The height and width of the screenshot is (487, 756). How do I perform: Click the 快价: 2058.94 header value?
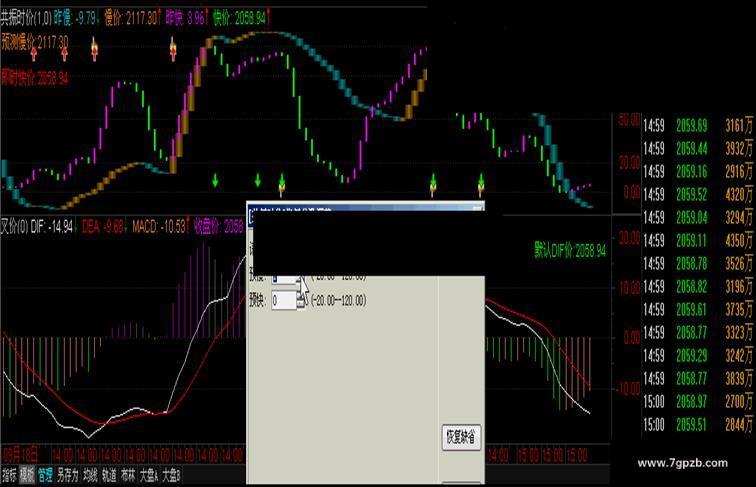(242, 18)
